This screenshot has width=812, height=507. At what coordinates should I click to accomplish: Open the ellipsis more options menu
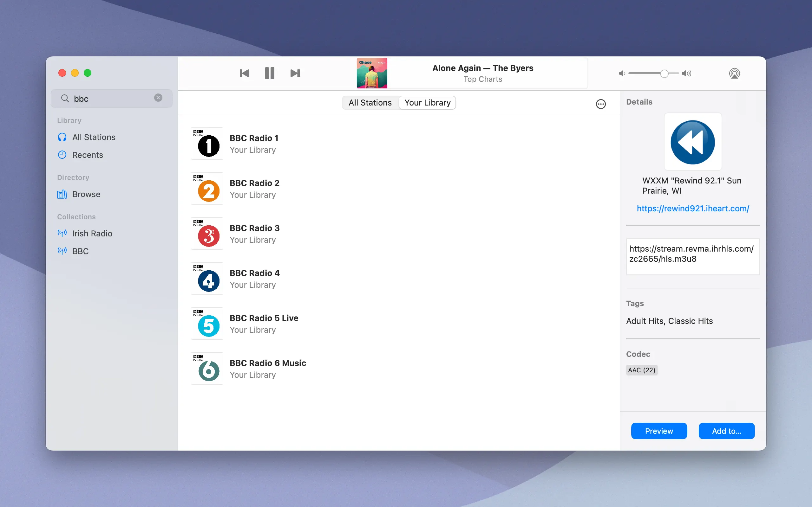click(x=601, y=104)
